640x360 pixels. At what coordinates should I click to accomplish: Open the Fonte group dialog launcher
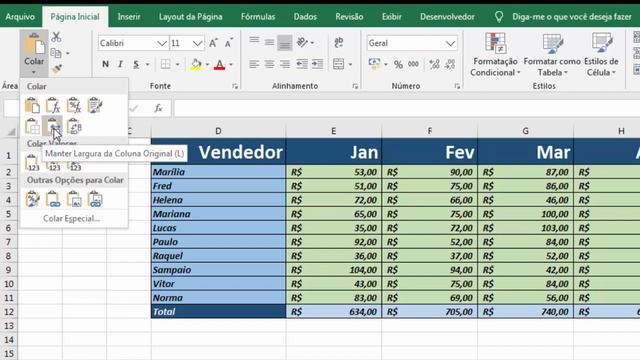tap(235, 86)
